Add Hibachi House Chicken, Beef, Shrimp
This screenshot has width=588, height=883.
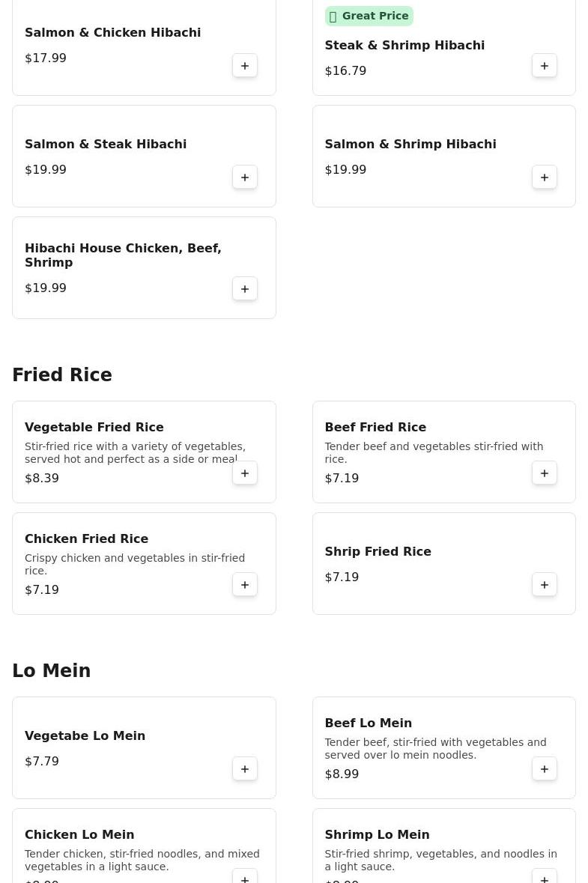click(245, 289)
